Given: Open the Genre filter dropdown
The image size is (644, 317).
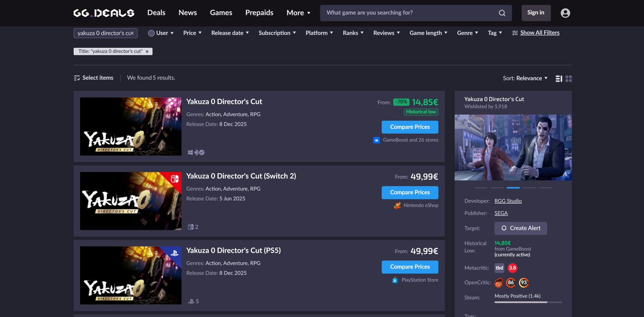Looking at the screenshot, I should [467, 33].
